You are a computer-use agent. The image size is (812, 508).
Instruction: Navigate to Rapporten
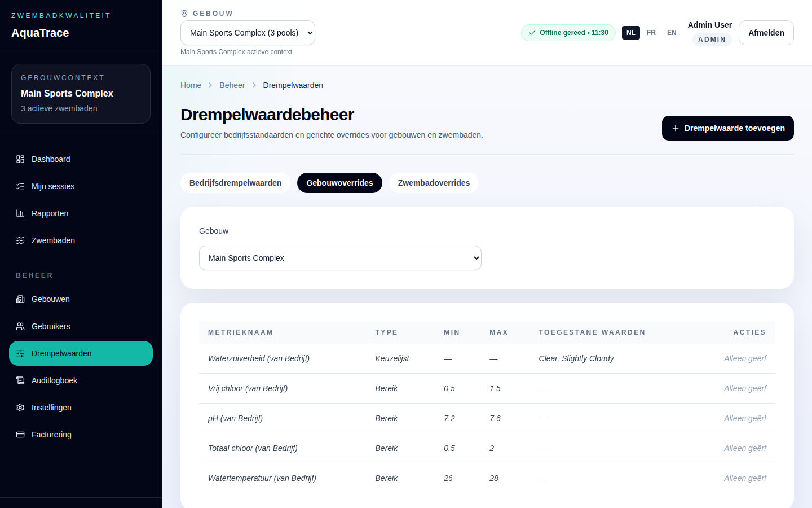[x=81, y=213]
